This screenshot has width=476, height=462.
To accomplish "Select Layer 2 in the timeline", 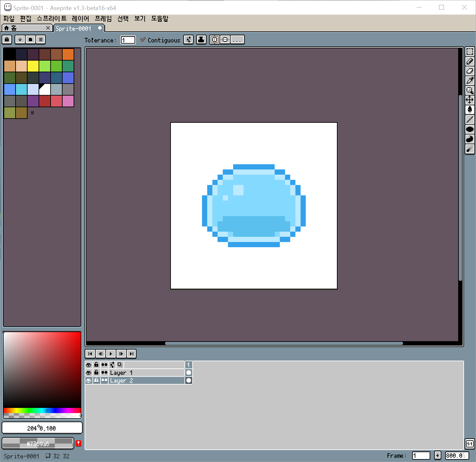I will pos(147,380).
